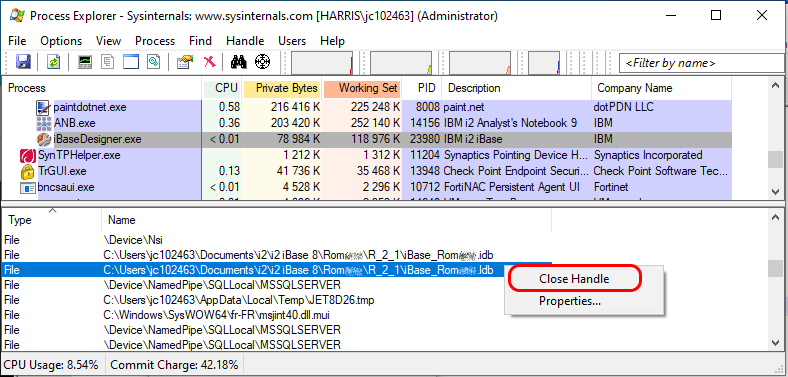Viewport: 788px width, 377px height.
Task: Toggle the lower pane window icon
Action: [x=131, y=62]
